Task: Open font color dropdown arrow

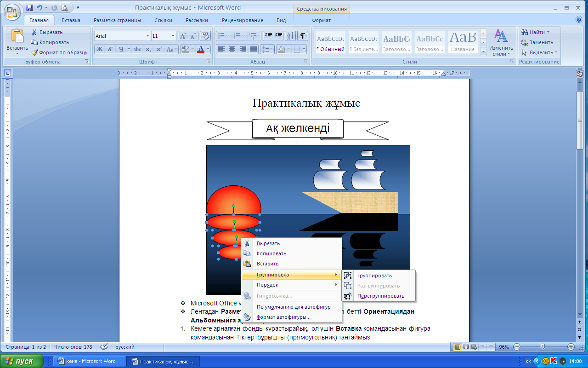Action: (208, 49)
